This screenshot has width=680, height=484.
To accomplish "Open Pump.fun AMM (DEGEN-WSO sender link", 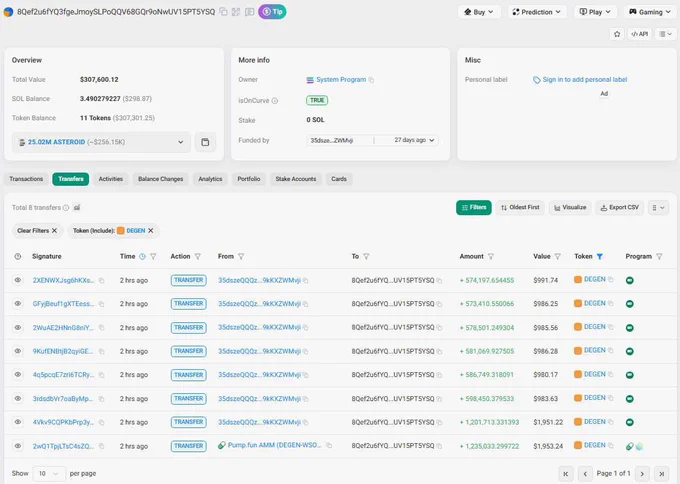I will (275, 445).
